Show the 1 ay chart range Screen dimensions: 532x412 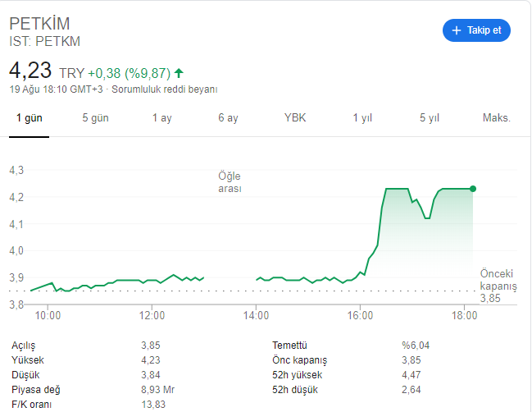pyautogui.click(x=161, y=118)
